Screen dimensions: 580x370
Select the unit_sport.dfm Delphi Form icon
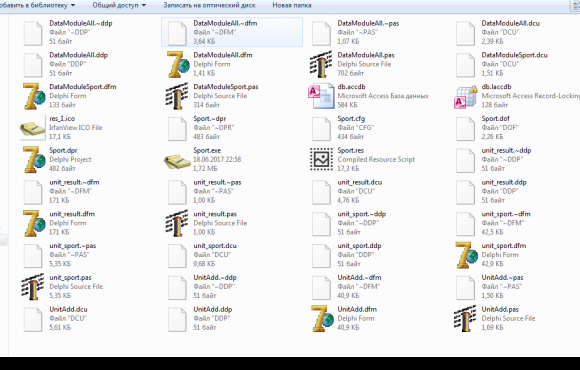tap(466, 255)
